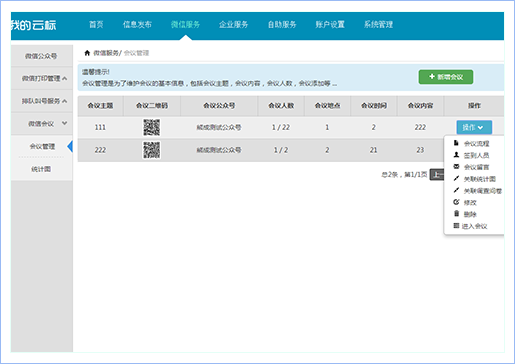Expand the 微信打印管理 sidebar section
This screenshot has height=364, width=515.
point(41,78)
